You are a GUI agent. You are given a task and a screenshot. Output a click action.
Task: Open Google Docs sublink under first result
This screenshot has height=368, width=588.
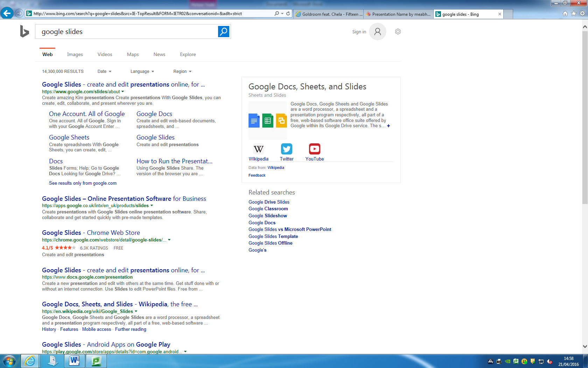154,114
